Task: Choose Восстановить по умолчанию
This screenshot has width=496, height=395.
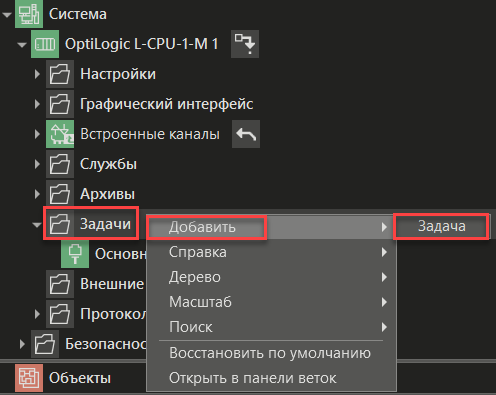Action: [271, 353]
